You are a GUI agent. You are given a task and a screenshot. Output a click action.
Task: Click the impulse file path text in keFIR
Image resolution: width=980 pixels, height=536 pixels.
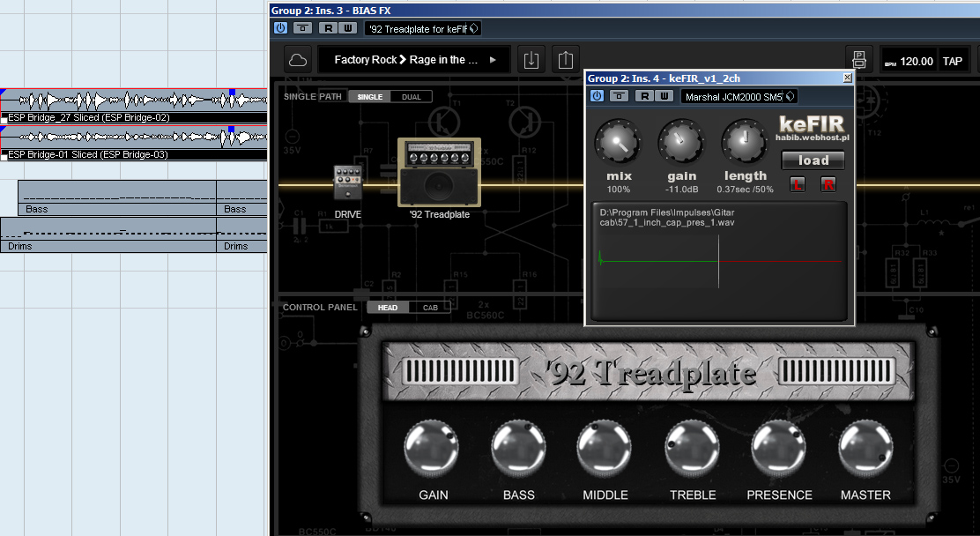click(667, 217)
